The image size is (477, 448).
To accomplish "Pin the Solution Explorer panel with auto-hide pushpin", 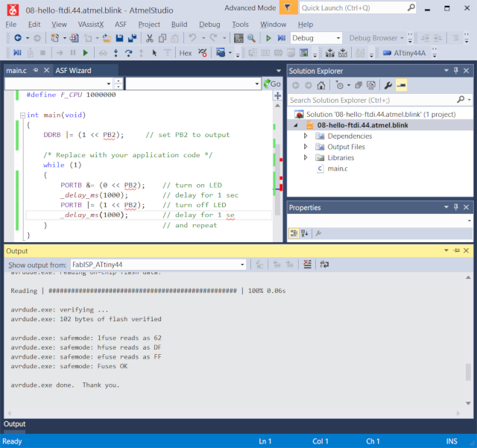I will (455, 71).
